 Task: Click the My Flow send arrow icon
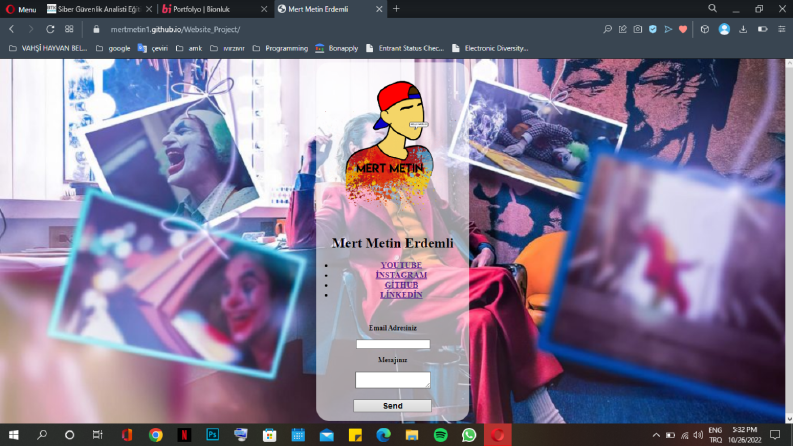pyautogui.click(x=668, y=29)
